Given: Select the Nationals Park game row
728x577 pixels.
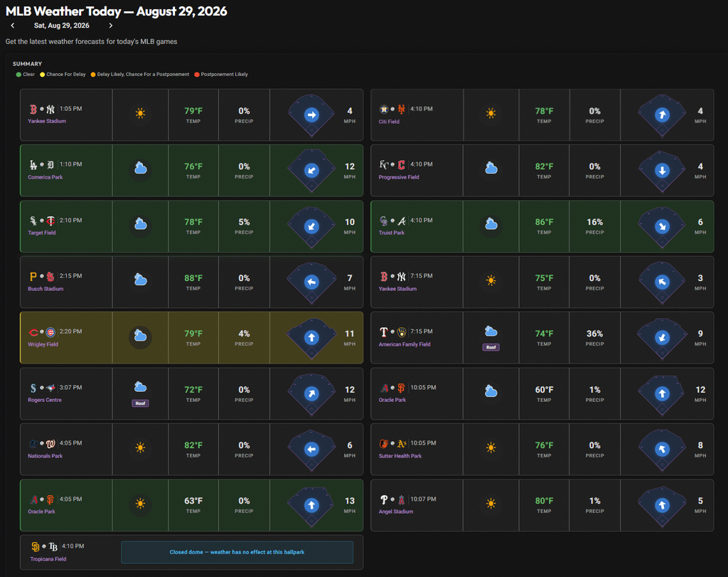Looking at the screenshot, I should 191,449.
